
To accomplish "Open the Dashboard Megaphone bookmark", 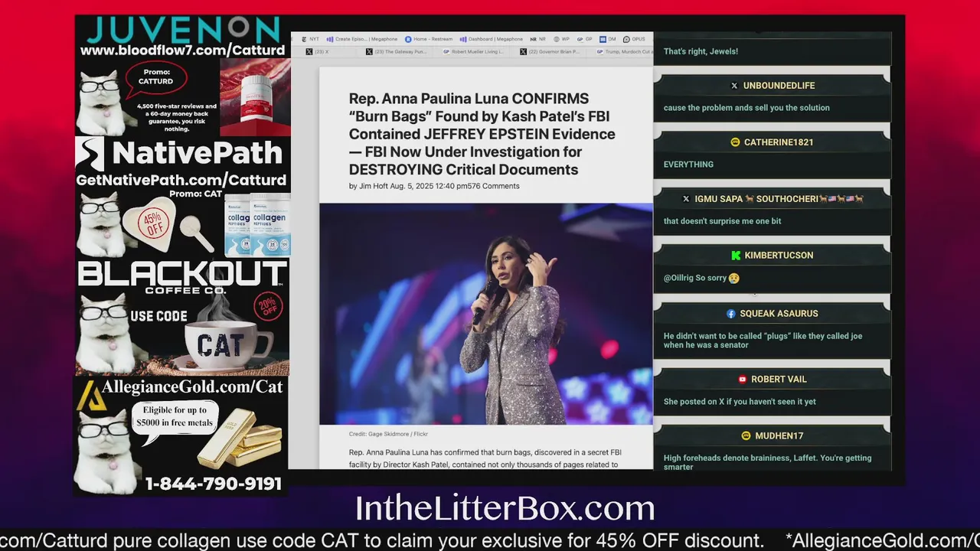I will point(492,39).
